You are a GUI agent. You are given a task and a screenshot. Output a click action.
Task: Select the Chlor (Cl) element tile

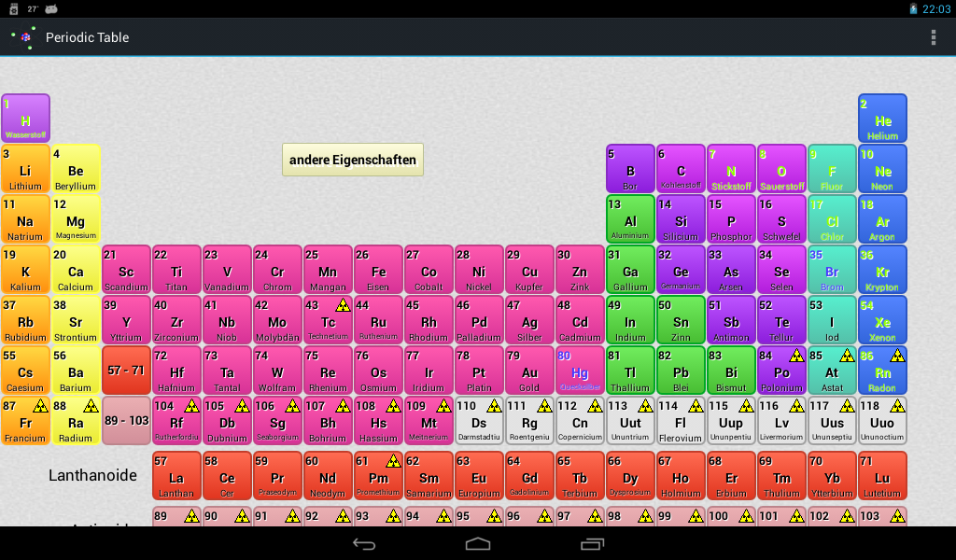[832, 219]
